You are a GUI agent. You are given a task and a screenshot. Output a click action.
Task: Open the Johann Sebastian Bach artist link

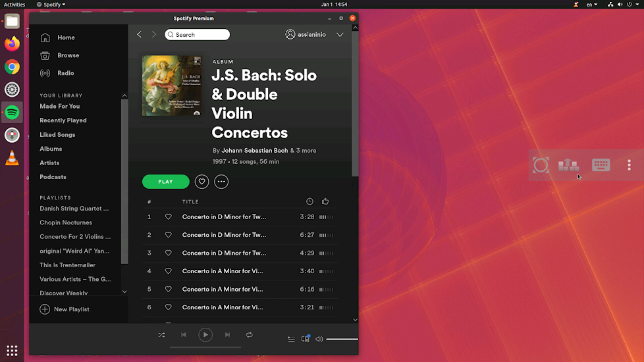point(255,151)
